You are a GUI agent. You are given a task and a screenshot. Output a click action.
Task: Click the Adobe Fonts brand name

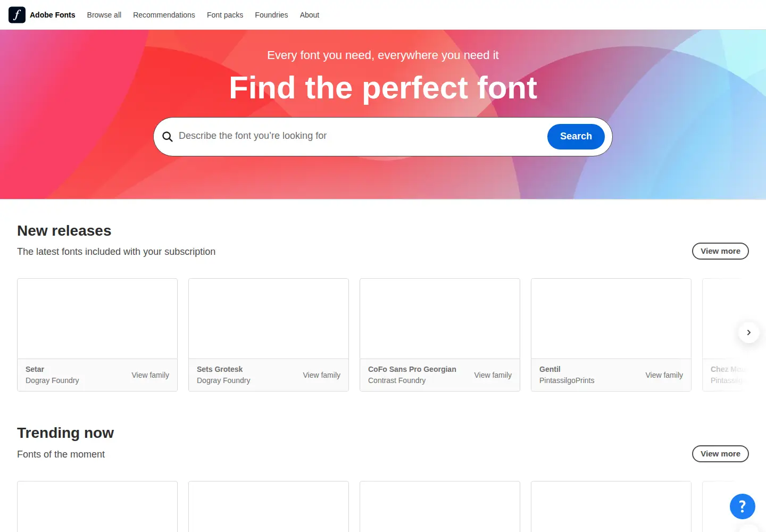53,15
